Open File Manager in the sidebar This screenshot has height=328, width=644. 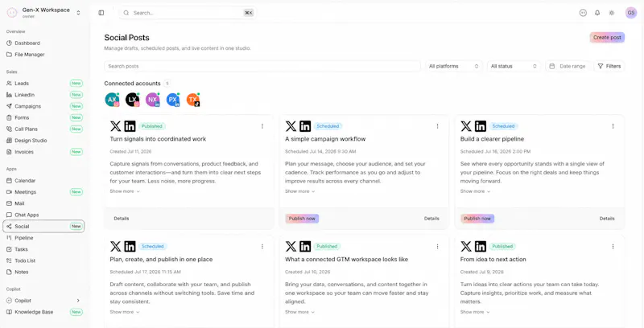[43, 55]
